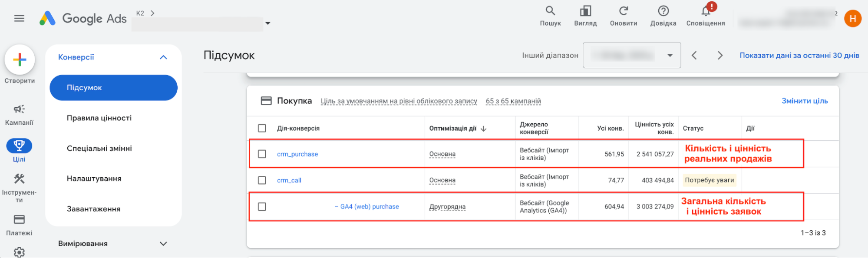Open Сповіщення notifications bell

click(x=706, y=16)
